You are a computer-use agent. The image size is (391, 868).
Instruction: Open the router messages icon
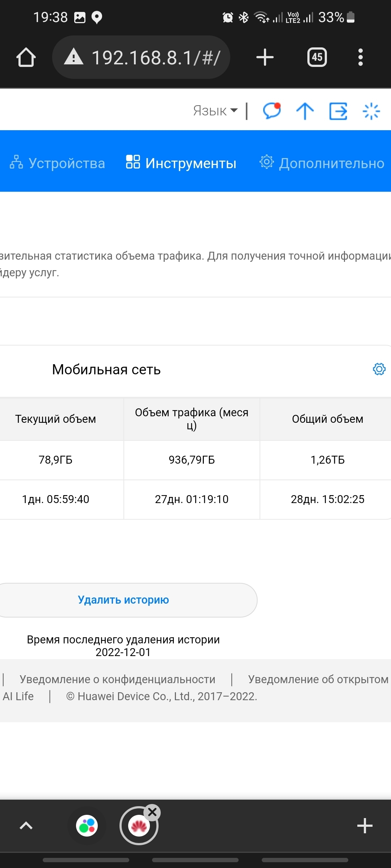click(x=272, y=111)
